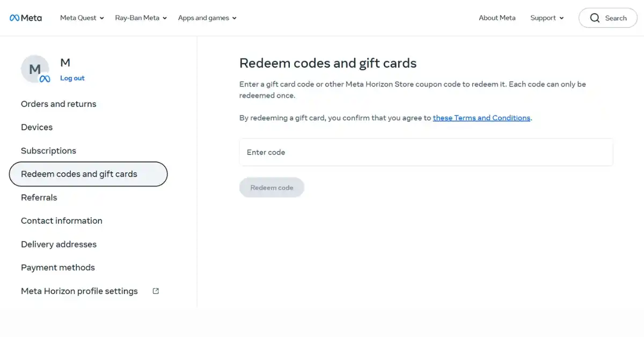This screenshot has height=337, width=644.
Task: Focus the Enter code input field
Action: pos(426,152)
